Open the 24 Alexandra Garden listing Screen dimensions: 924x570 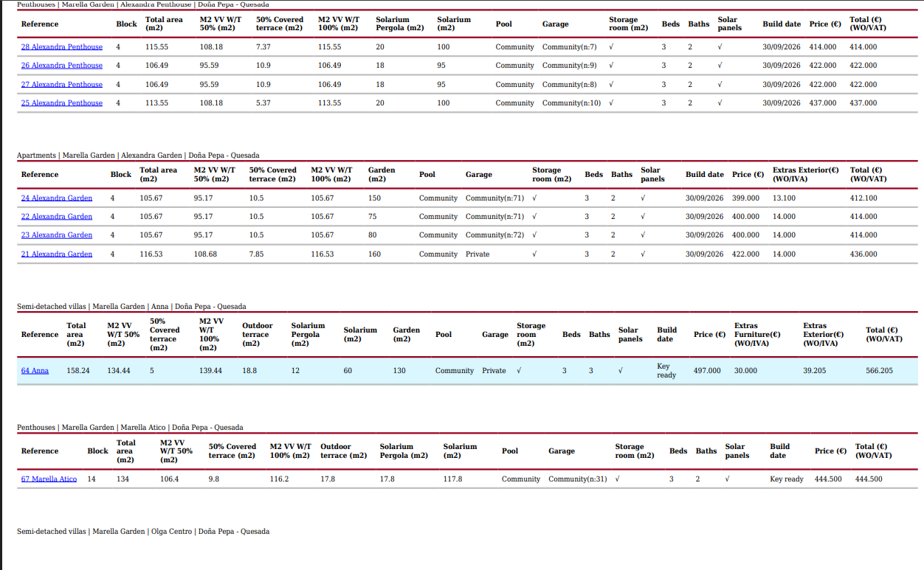(x=57, y=198)
